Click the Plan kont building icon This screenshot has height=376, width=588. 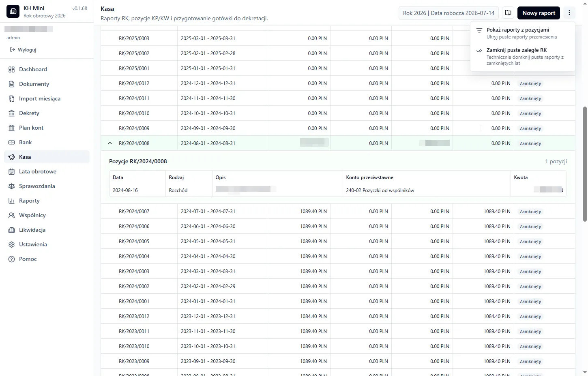(x=12, y=128)
